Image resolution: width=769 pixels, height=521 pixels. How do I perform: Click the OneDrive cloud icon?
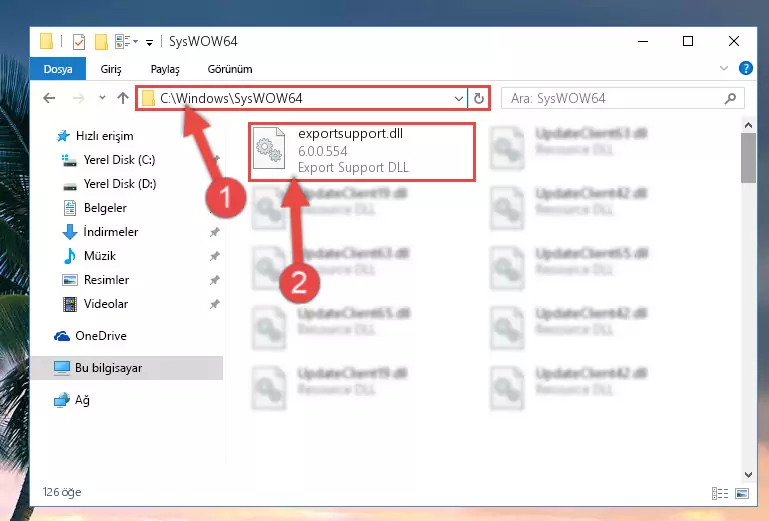point(62,336)
